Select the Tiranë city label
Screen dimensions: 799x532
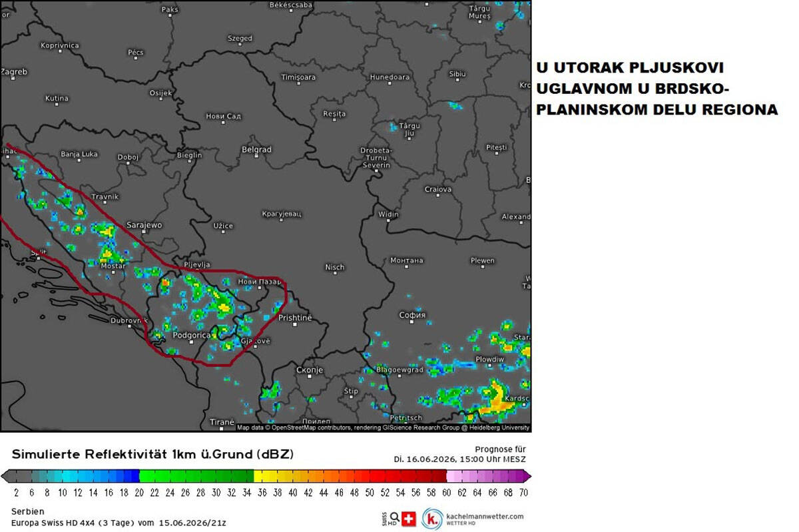[222, 422]
